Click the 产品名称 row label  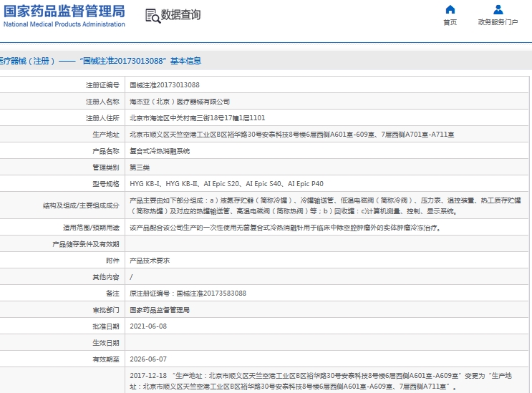tap(106, 151)
